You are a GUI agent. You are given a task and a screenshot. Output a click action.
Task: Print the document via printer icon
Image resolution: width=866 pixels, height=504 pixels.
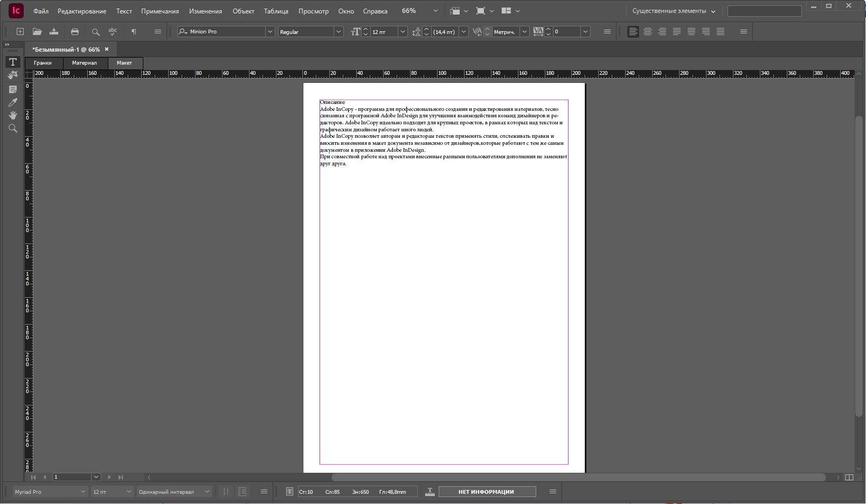(x=75, y=32)
